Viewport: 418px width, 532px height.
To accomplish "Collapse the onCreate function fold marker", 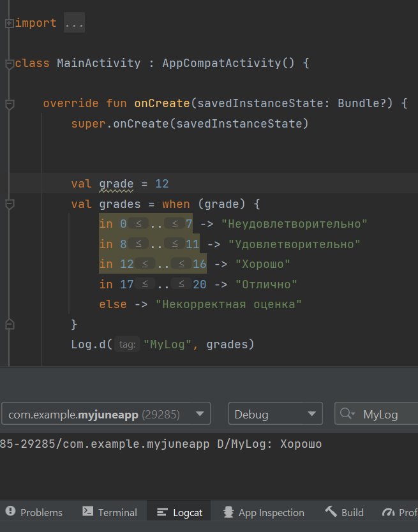I will [8, 104].
